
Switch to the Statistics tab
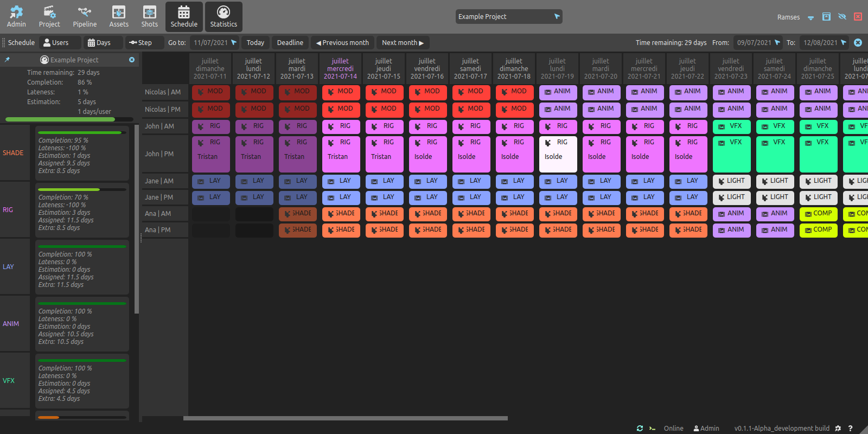pos(224,17)
